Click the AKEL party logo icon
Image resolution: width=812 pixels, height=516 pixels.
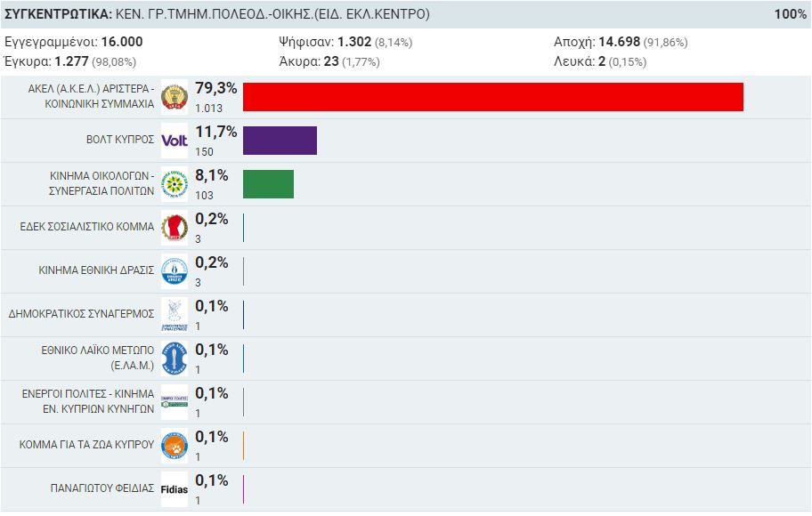pos(174,97)
